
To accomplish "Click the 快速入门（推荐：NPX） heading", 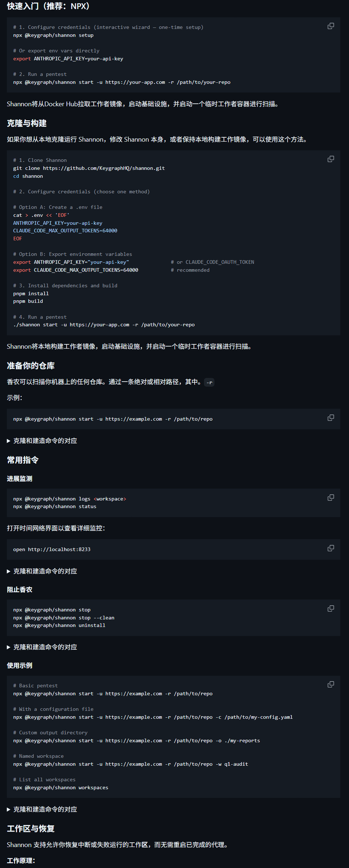I will (47, 6).
